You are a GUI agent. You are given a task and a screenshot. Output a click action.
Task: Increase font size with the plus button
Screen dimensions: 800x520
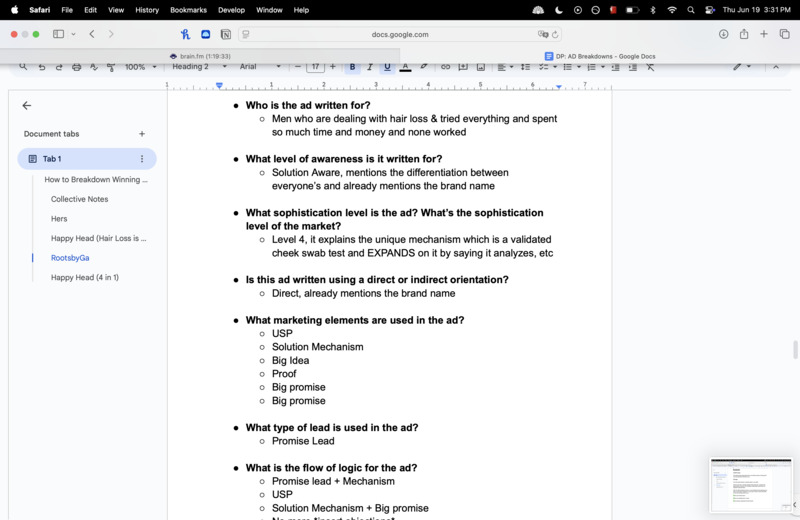point(333,67)
